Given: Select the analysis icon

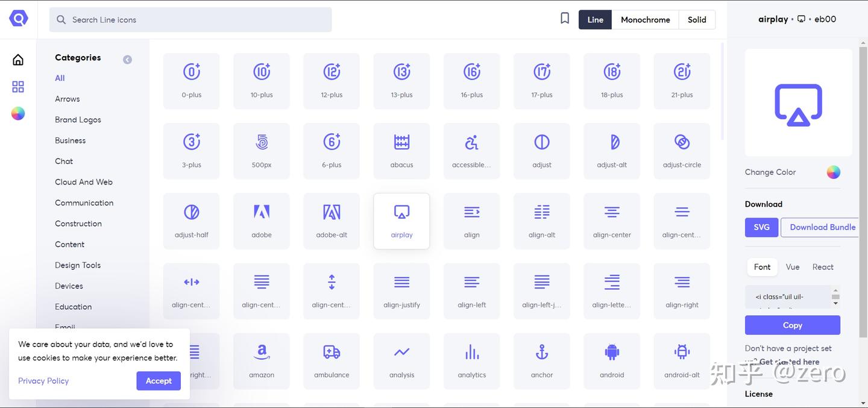Looking at the screenshot, I should [x=401, y=361].
